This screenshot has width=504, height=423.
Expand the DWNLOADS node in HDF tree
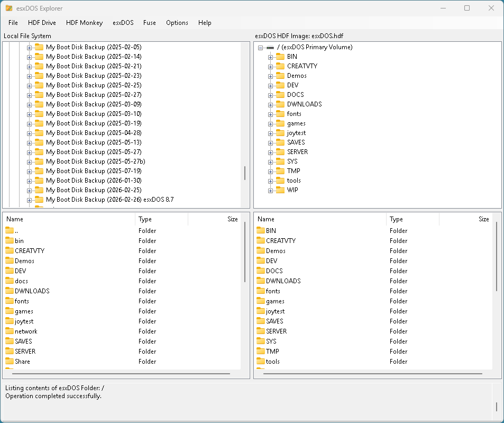tap(270, 105)
